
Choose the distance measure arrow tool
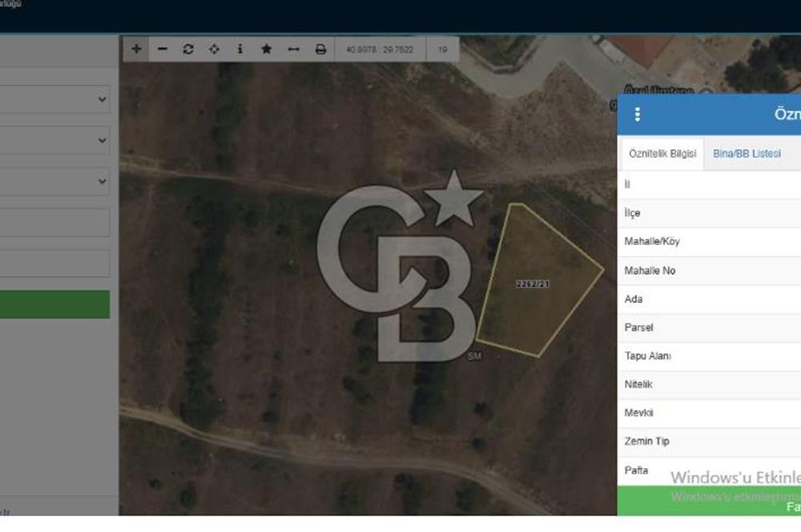click(x=293, y=49)
